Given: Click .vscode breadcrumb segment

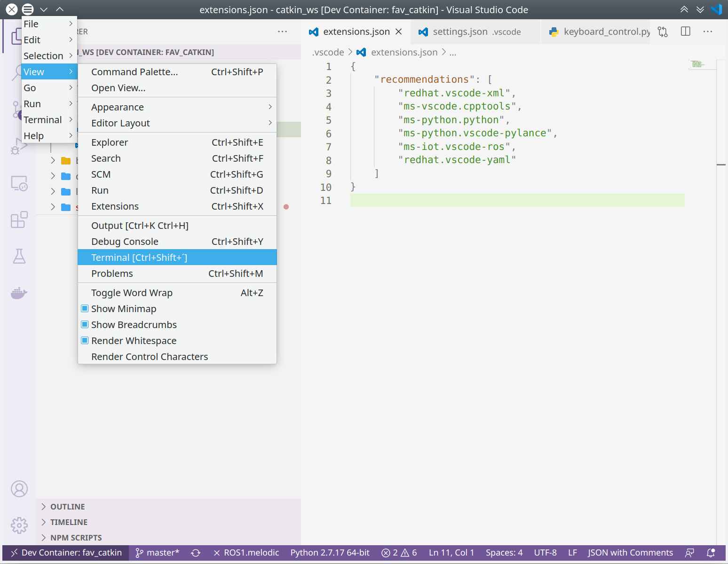Looking at the screenshot, I should point(328,52).
